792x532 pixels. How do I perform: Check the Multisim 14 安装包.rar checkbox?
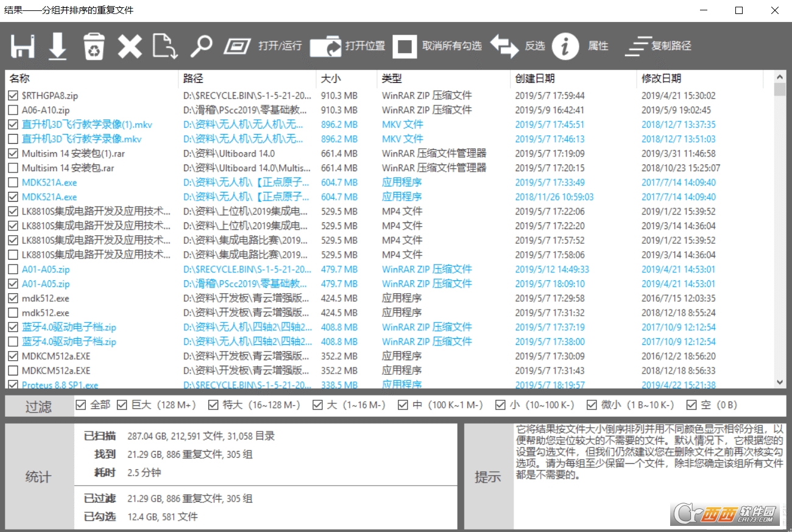point(13,168)
